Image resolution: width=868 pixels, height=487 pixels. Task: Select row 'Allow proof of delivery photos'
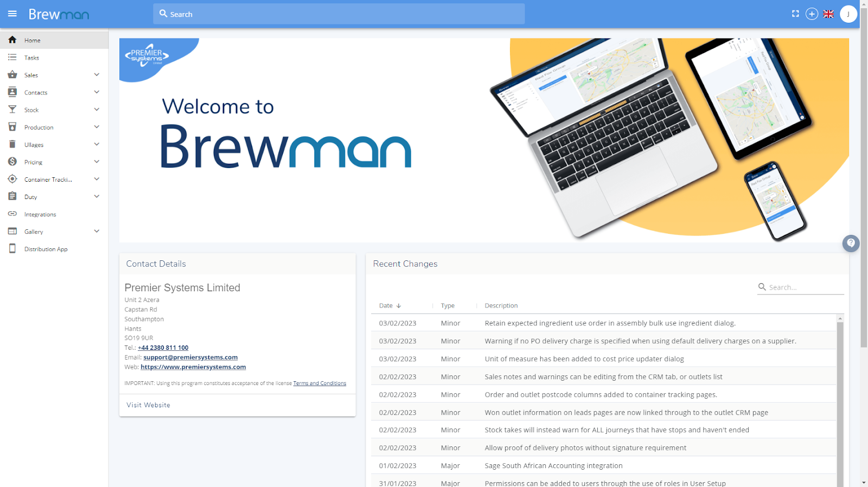[604, 447]
